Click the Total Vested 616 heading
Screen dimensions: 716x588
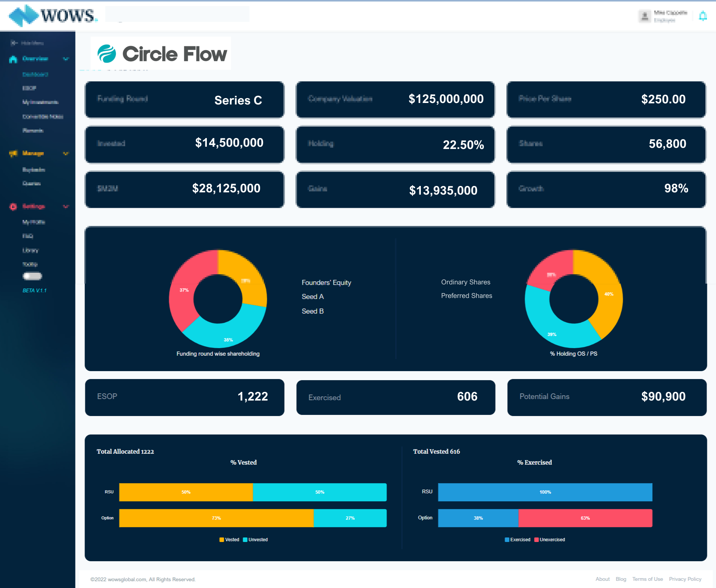436,451
